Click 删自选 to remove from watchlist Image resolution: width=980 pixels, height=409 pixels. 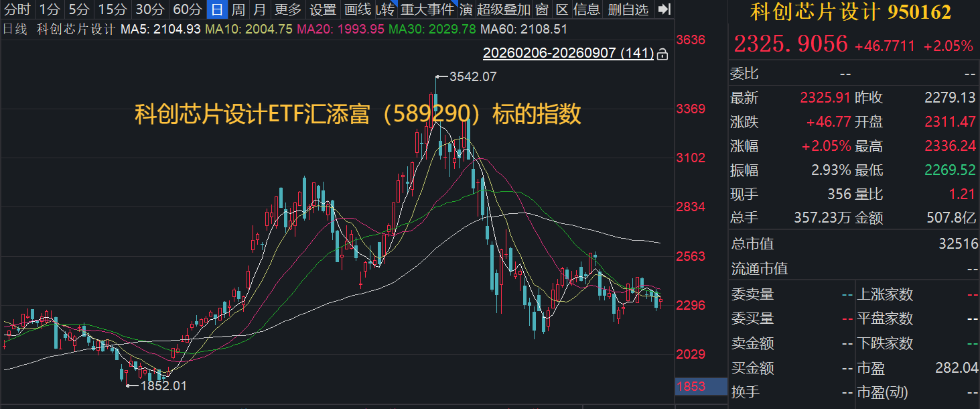[x=628, y=9]
